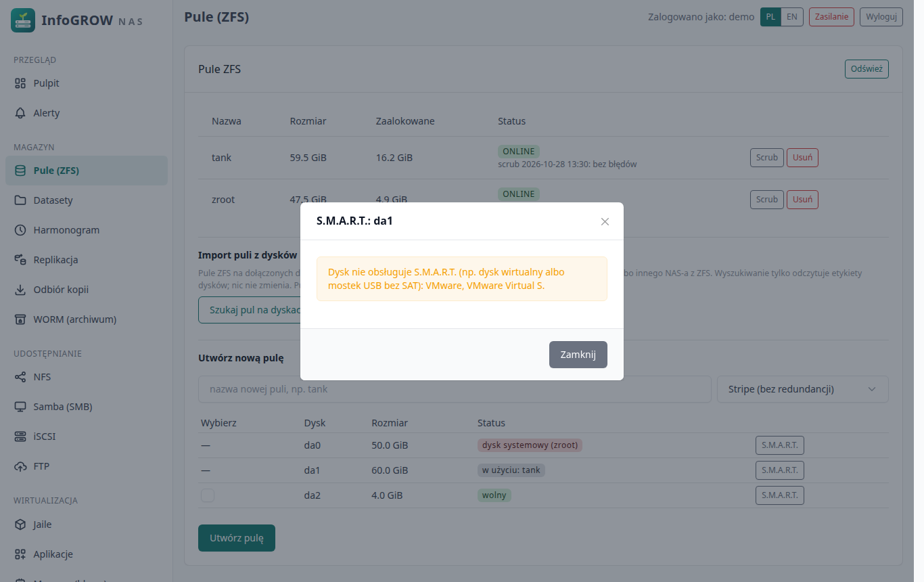Open Pulpit dashboard icon in sidebar
Viewport: 924px width, 582px height.
(20, 83)
